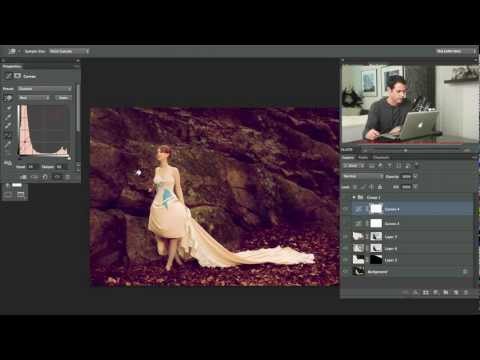Click the lock position icon

point(371,187)
